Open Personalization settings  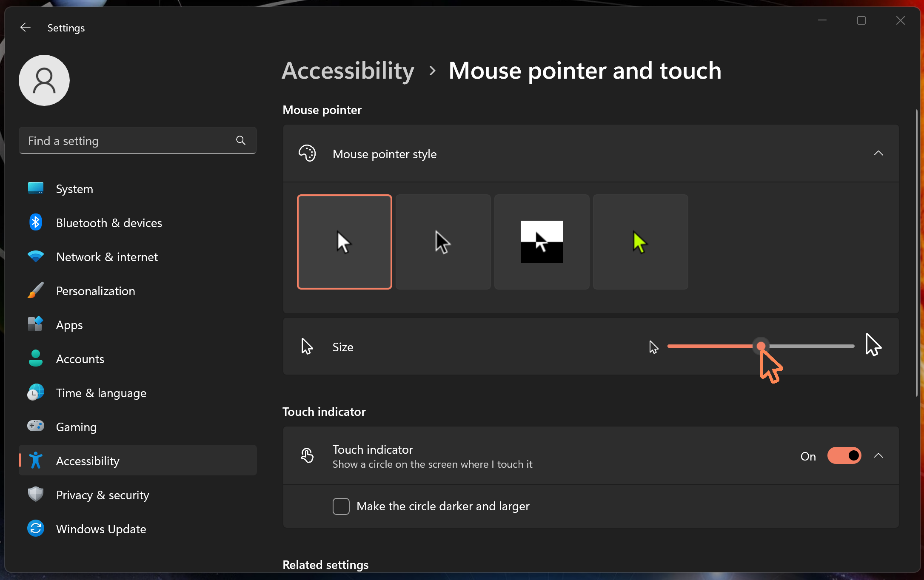coord(95,290)
